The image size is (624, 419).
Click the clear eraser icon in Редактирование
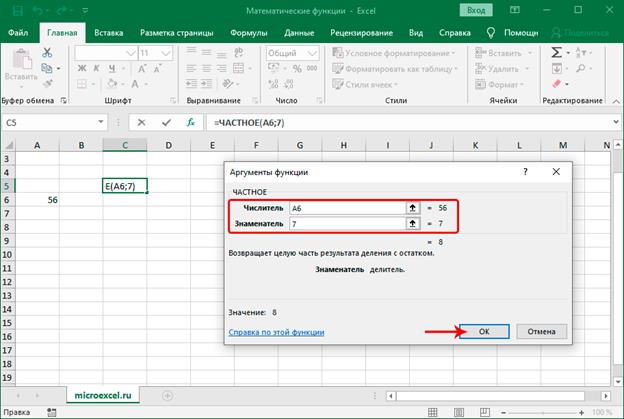pos(556,84)
